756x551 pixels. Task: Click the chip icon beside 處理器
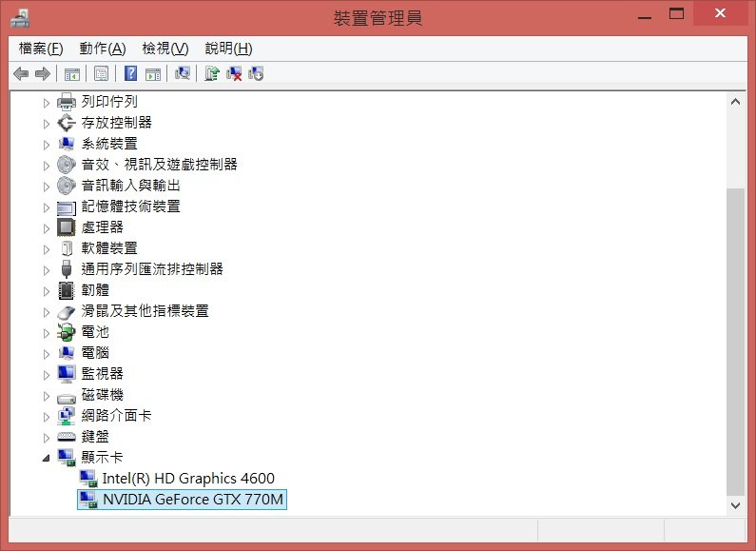pos(67,227)
